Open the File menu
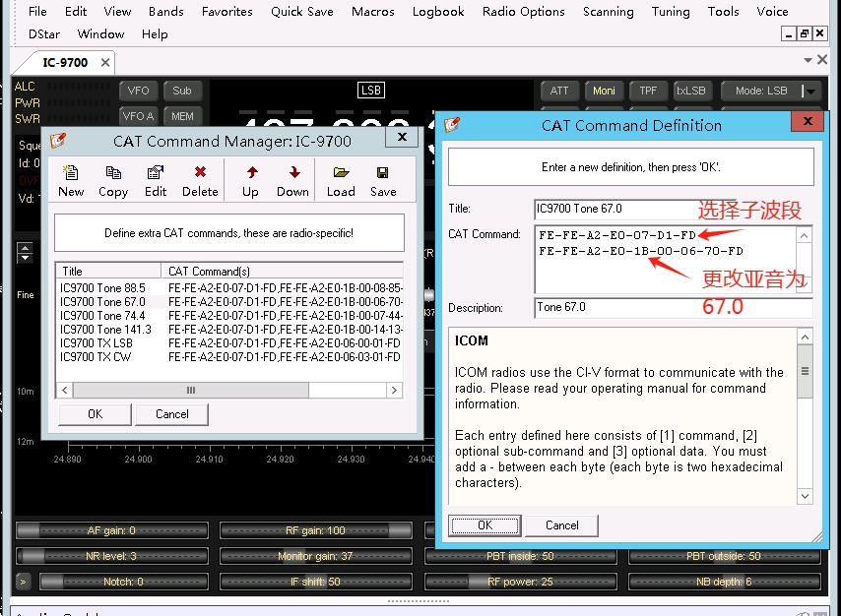The width and height of the screenshot is (841, 616). pyautogui.click(x=37, y=11)
